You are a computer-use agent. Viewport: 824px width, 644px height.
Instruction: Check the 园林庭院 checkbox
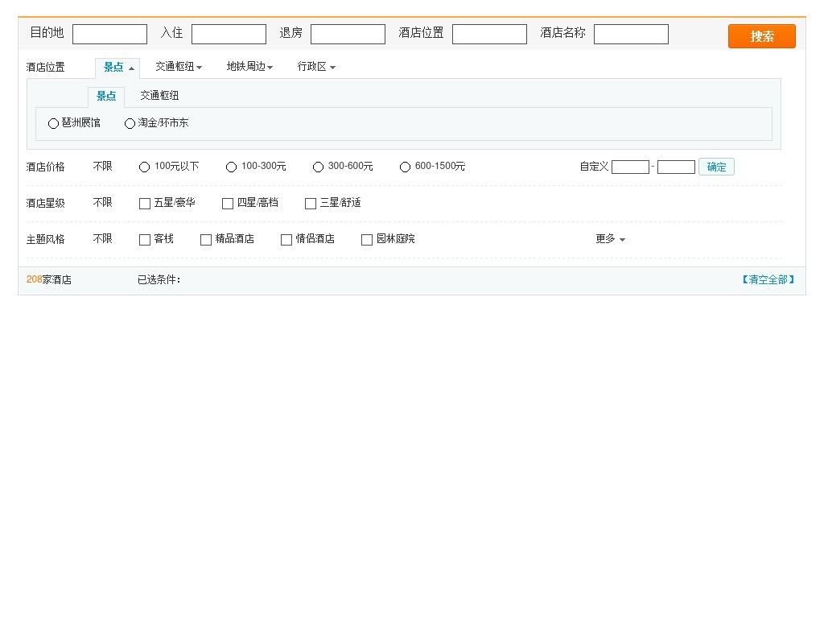(367, 240)
